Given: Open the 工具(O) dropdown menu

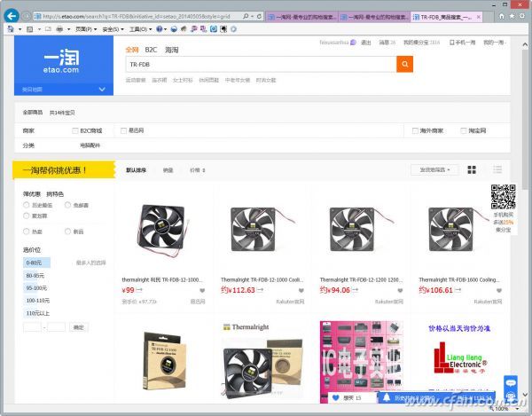Looking at the screenshot, I should coord(140,29).
